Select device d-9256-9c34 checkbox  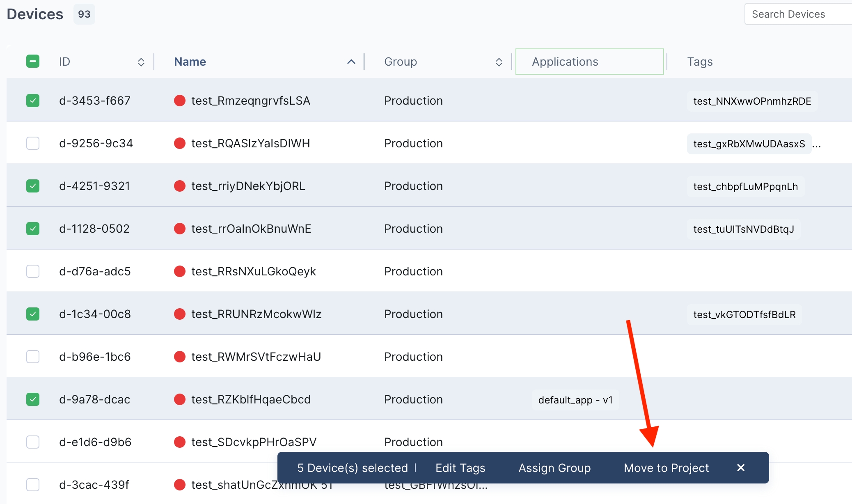pos(33,143)
